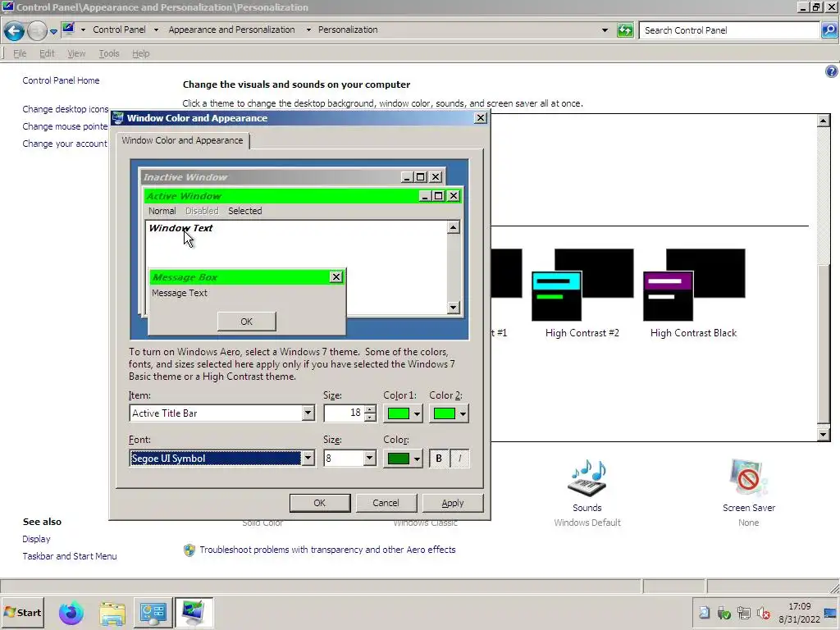Click the network tray icon
The height and width of the screenshot is (630, 840).
(x=743, y=613)
